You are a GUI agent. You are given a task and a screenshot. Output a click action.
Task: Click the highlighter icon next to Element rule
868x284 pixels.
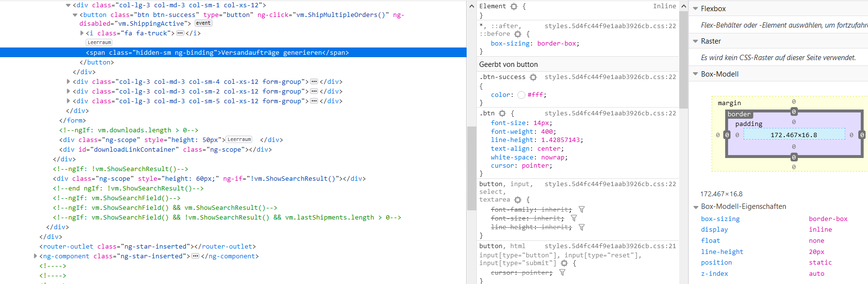tap(514, 6)
